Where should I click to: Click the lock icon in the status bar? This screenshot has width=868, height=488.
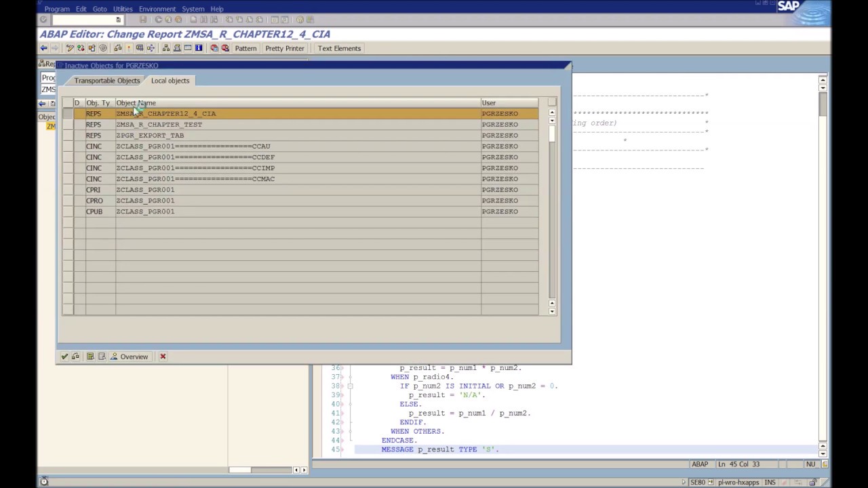[x=812, y=483]
